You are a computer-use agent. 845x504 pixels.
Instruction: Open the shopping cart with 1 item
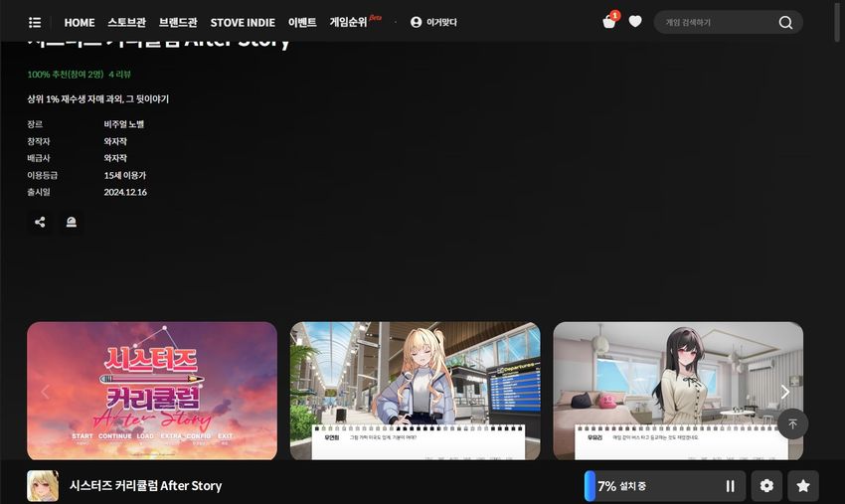[609, 22]
